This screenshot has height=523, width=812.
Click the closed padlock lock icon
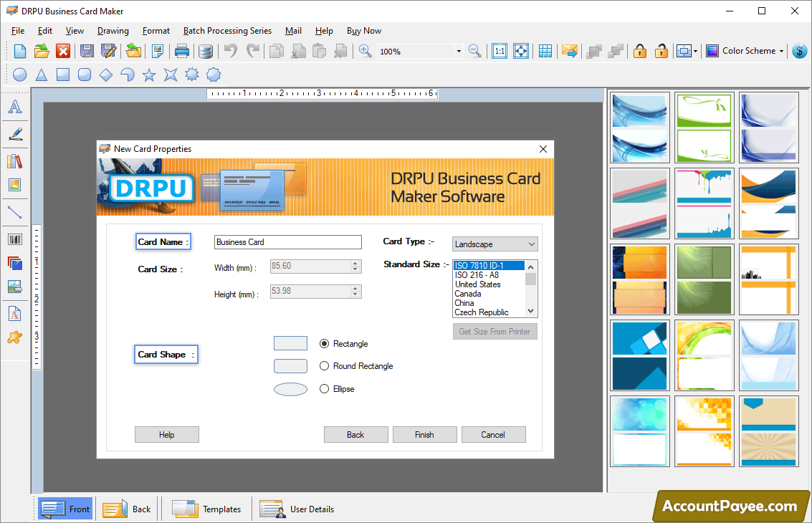coord(639,51)
